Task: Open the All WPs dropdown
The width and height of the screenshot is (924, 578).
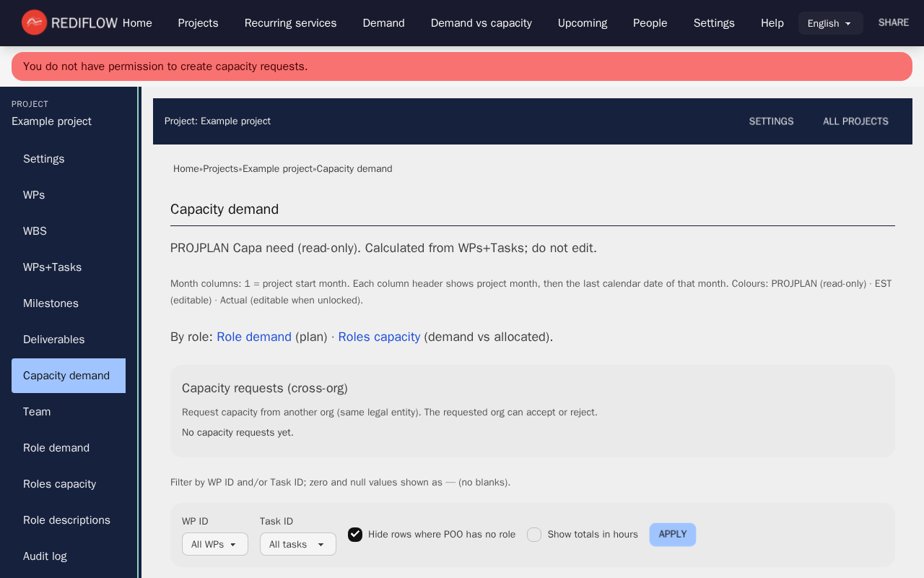Action: (x=214, y=544)
